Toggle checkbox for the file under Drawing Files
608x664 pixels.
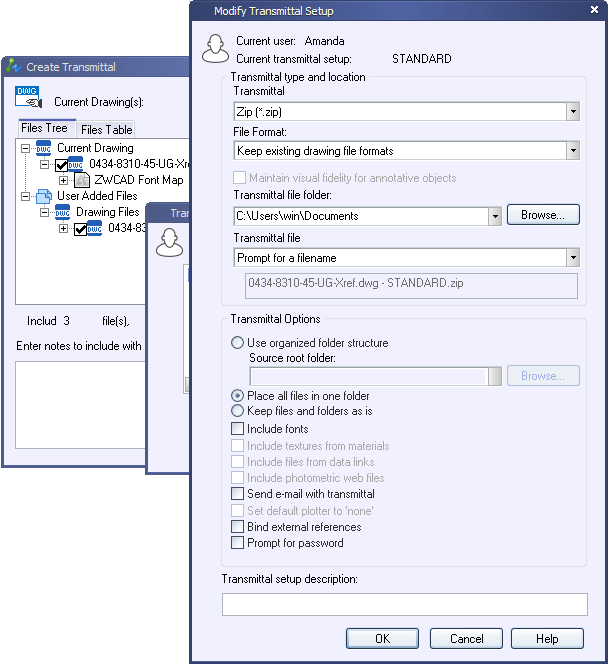coord(80,229)
